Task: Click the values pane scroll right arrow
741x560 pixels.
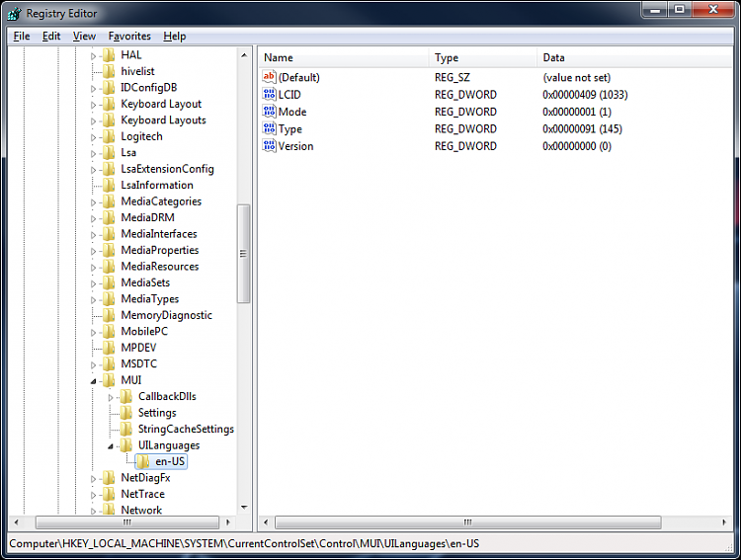Action: tap(724, 522)
